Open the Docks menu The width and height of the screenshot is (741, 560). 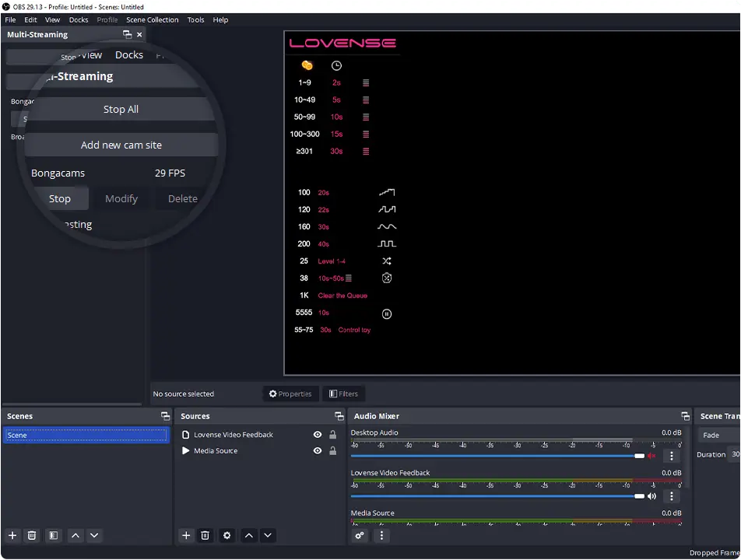(x=79, y=19)
